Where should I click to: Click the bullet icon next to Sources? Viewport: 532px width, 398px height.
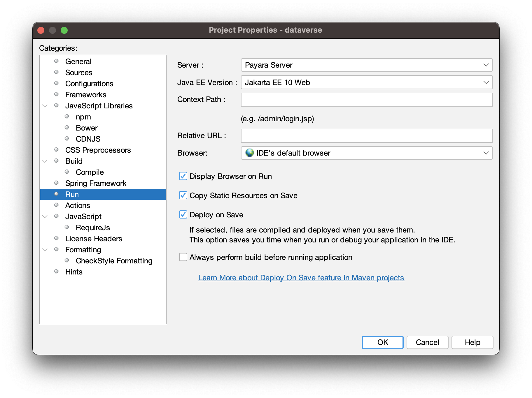pos(56,72)
